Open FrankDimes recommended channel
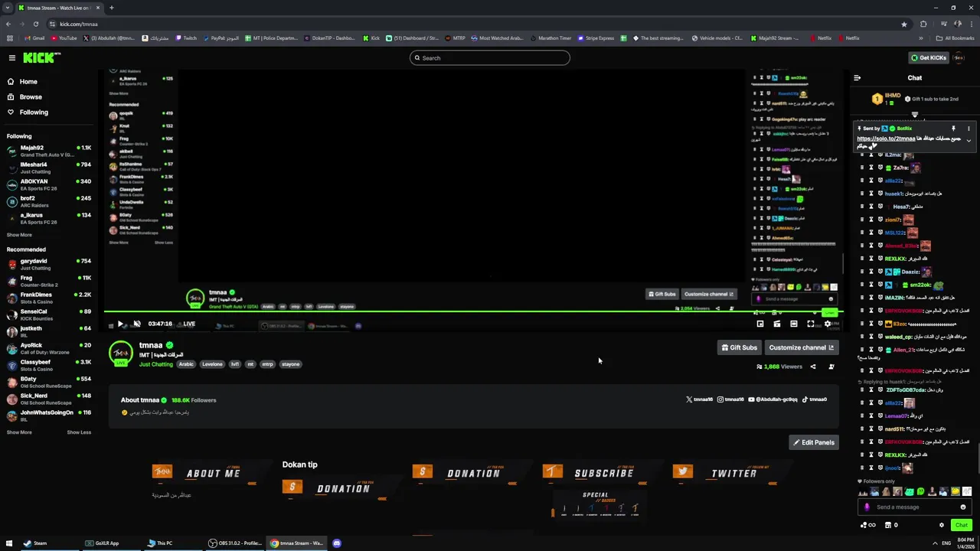980x551 pixels. tap(47, 298)
